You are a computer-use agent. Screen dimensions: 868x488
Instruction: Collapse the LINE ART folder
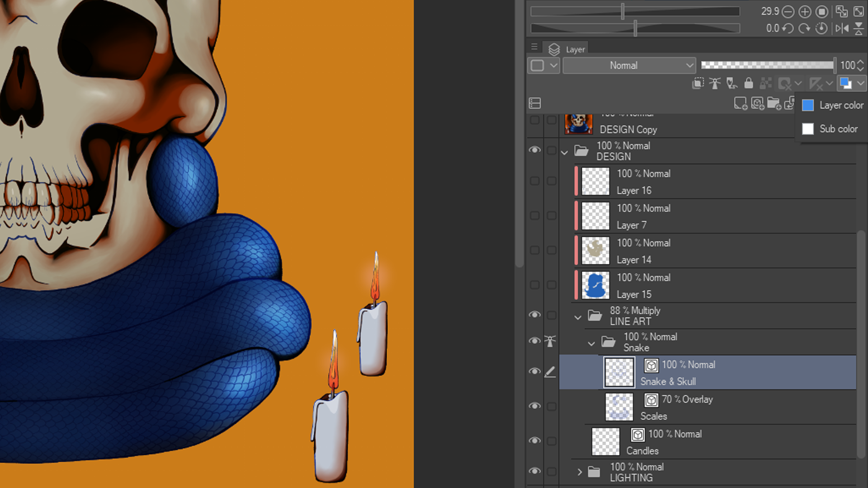[x=578, y=318]
